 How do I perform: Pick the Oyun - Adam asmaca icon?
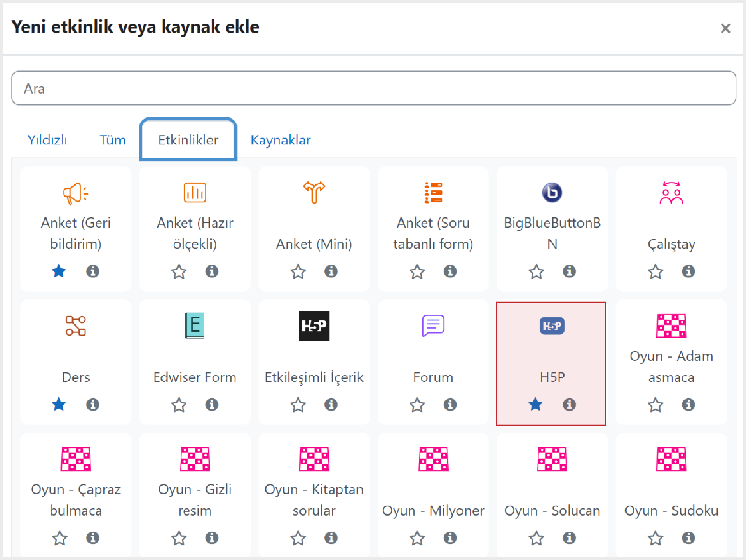pos(671,326)
